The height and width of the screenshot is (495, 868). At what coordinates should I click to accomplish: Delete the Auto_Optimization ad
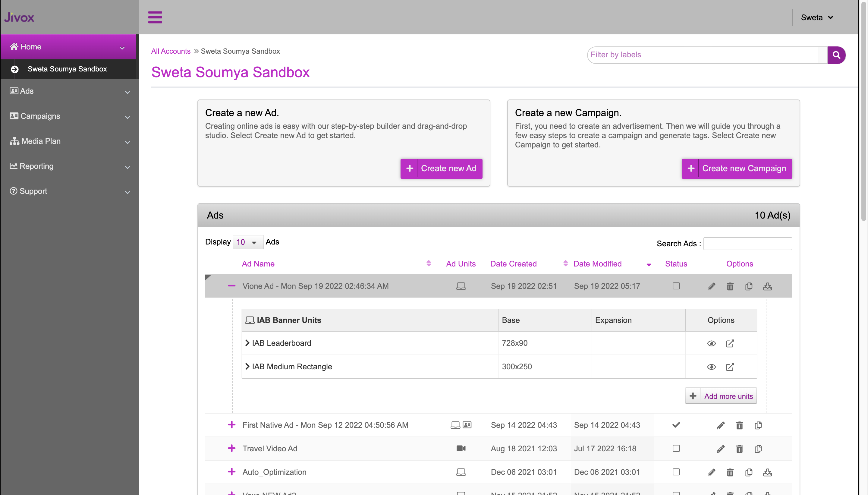pyautogui.click(x=730, y=472)
